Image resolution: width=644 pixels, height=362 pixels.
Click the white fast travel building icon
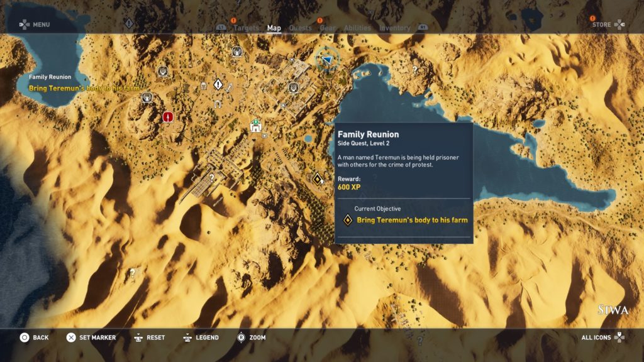pos(255,126)
